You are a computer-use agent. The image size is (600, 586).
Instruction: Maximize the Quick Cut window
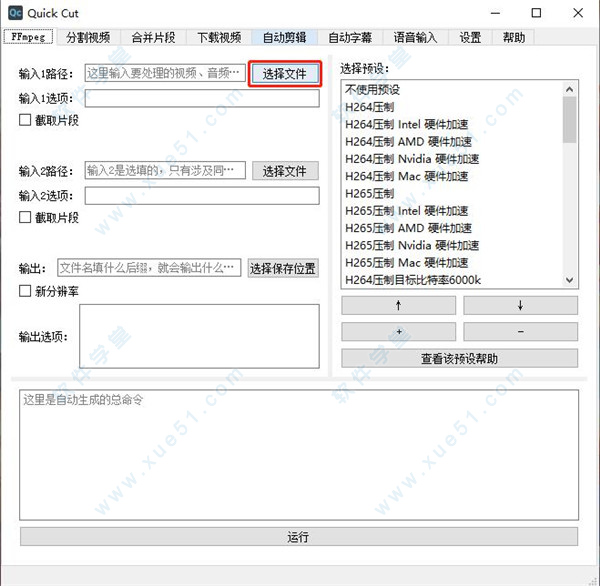[x=536, y=13]
